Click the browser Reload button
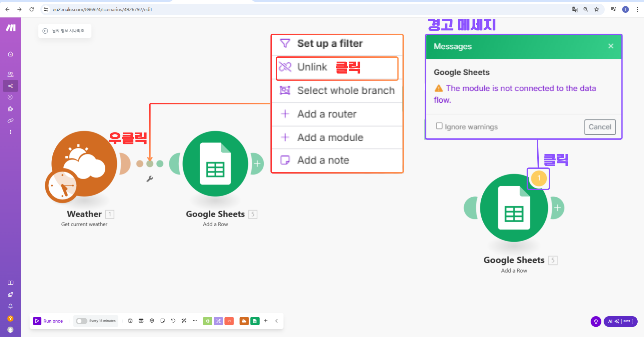Image resolution: width=644 pixels, height=337 pixels. click(32, 9)
